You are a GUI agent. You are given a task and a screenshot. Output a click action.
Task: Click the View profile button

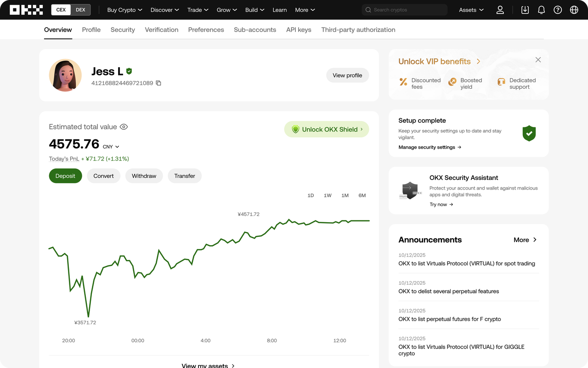(x=347, y=75)
